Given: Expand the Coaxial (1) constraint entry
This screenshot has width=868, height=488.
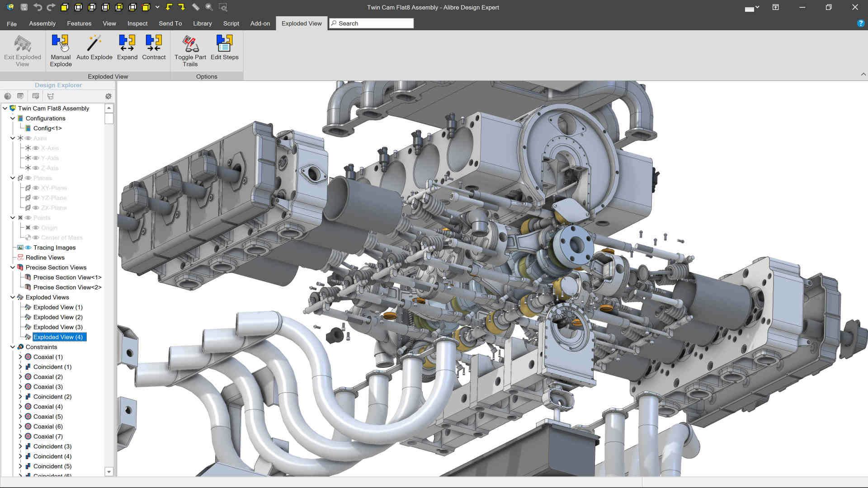Looking at the screenshot, I should [21, 357].
